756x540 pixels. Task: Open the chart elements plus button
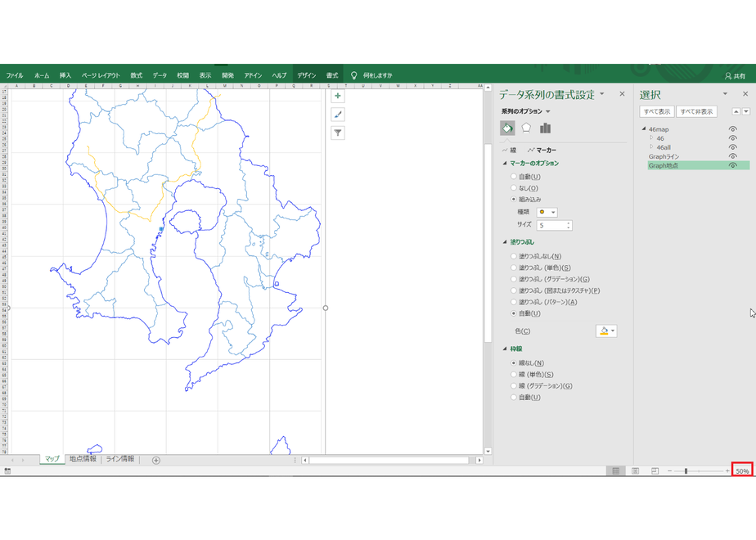[338, 96]
